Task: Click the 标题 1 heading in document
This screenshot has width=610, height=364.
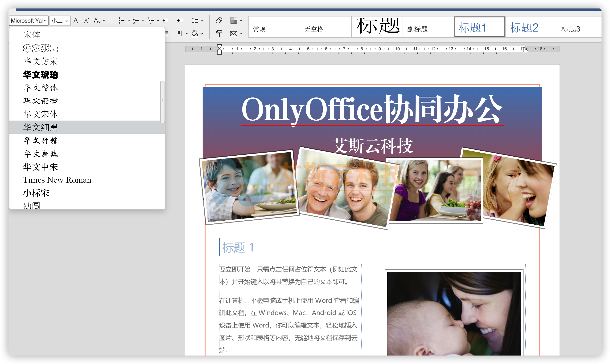Action: tap(238, 247)
